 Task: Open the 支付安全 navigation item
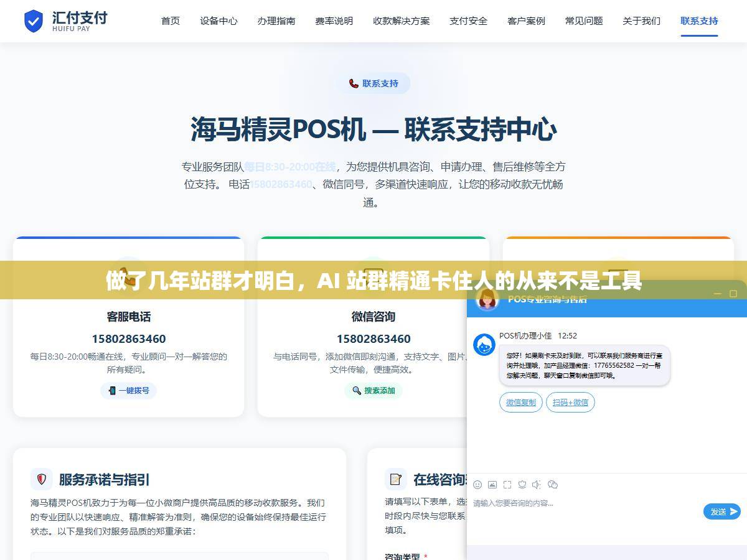point(469,21)
